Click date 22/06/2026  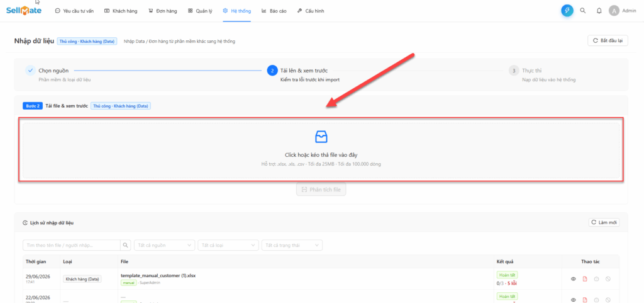click(x=38, y=297)
